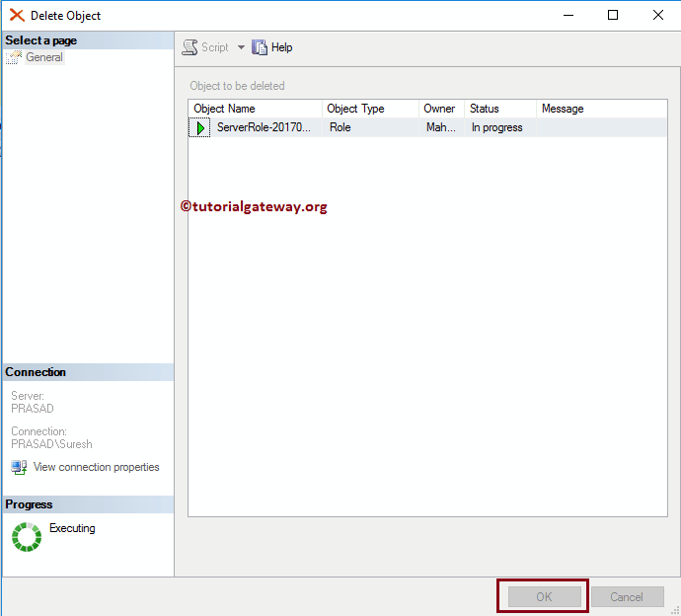Image resolution: width=681 pixels, height=616 pixels.
Task: Click the Executing status text
Action: click(x=72, y=528)
